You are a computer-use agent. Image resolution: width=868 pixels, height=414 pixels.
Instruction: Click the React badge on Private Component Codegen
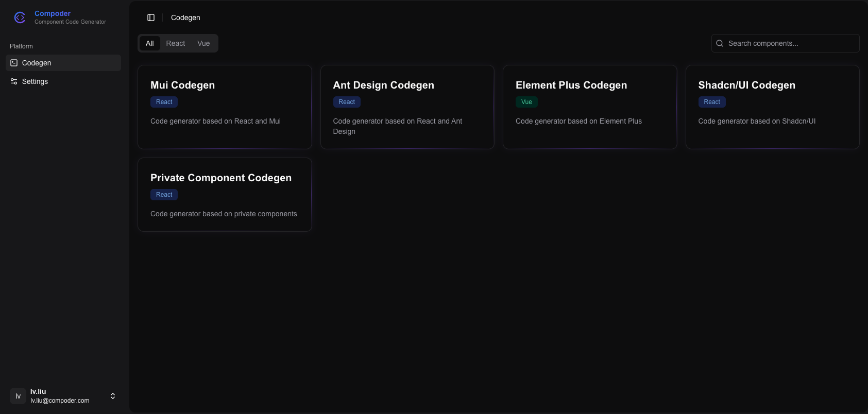164,195
